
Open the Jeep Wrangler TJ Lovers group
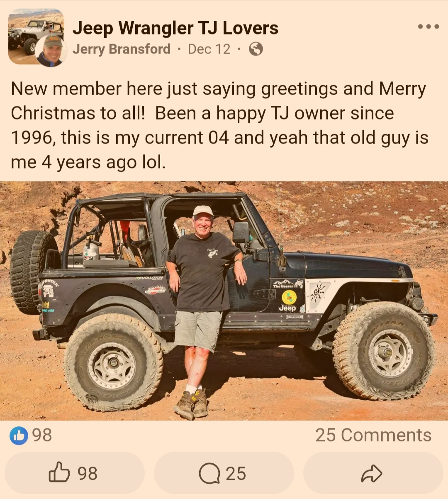click(x=175, y=28)
